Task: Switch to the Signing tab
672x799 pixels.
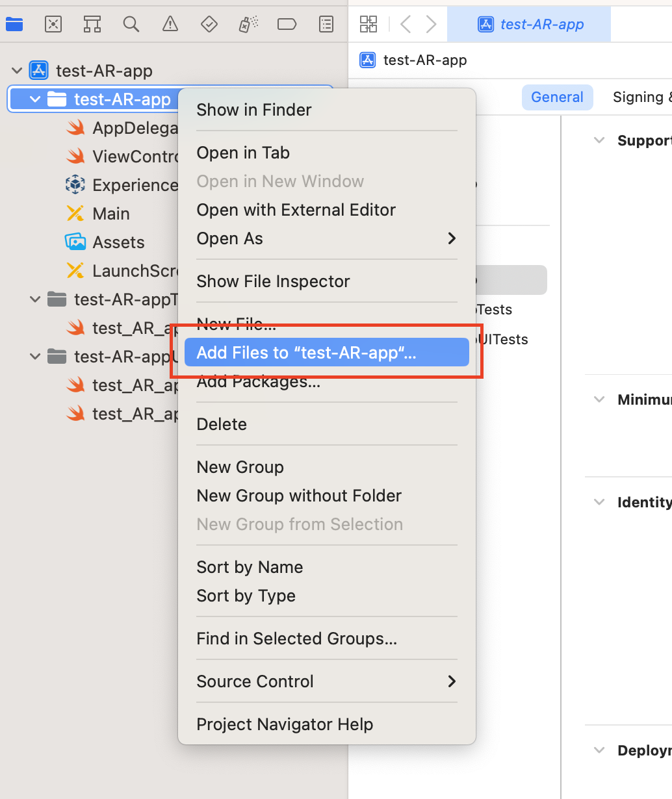Action: 641,97
